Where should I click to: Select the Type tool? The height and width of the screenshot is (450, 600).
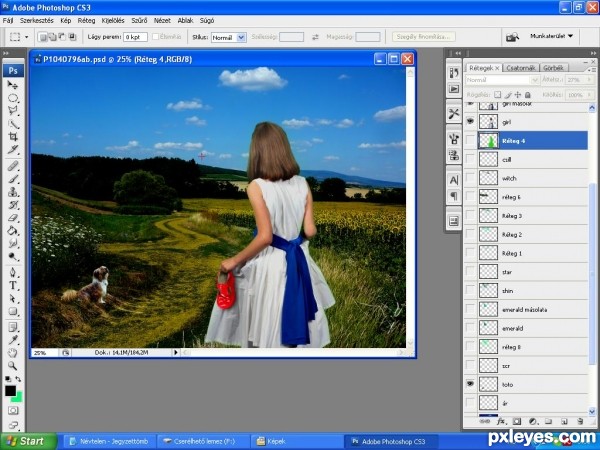(13, 285)
